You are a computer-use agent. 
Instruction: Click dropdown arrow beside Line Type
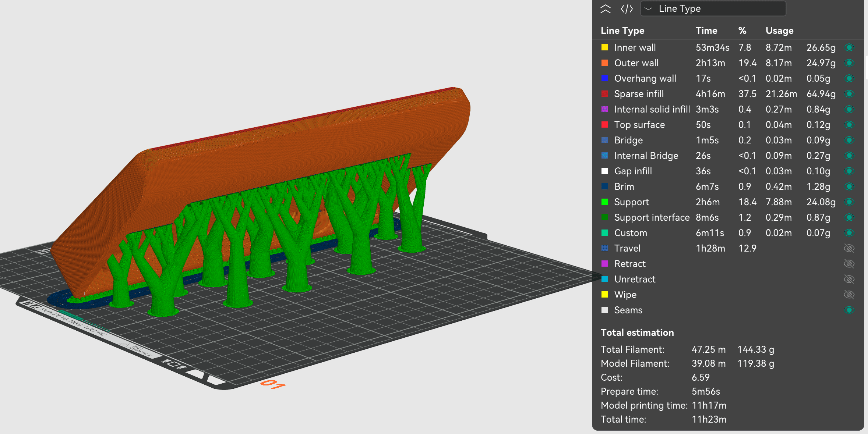[x=649, y=9]
